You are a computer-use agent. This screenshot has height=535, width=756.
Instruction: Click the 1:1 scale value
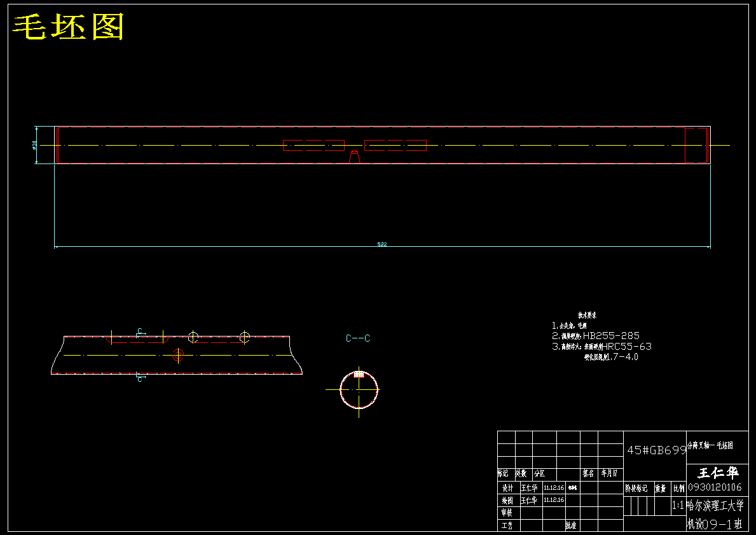click(x=677, y=506)
